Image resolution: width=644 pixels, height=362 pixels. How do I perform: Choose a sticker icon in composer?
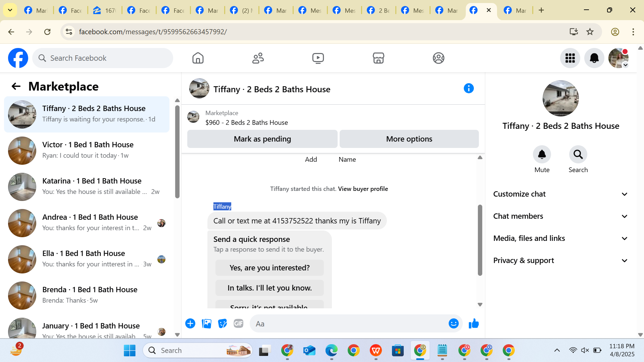pyautogui.click(x=222, y=323)
